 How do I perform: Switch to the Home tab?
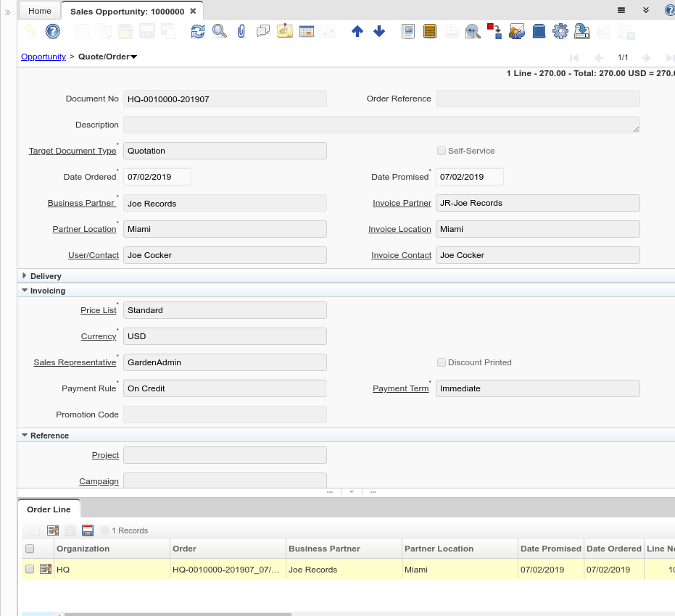pyautogui.click(x=40, y=11)
